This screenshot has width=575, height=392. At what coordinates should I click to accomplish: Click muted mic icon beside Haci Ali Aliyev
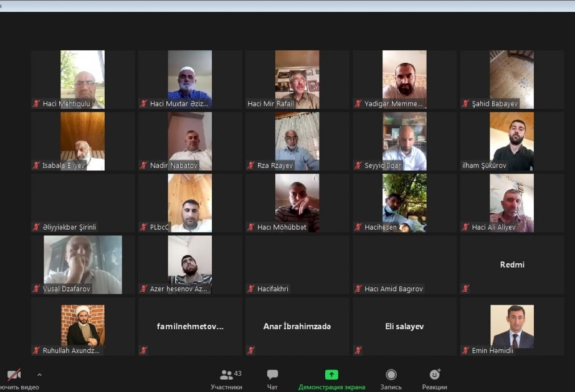click(x=465, y=227)
